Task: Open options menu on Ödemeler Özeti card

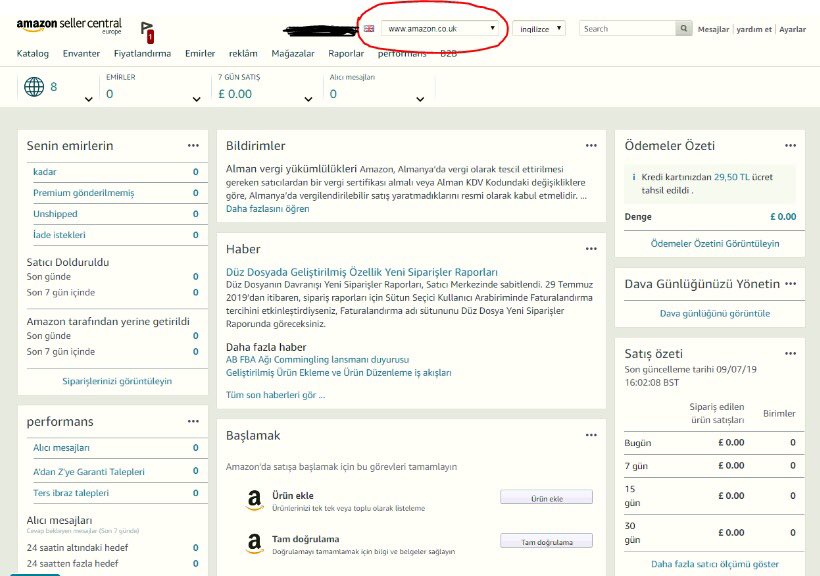Action: tap(790, 146)
